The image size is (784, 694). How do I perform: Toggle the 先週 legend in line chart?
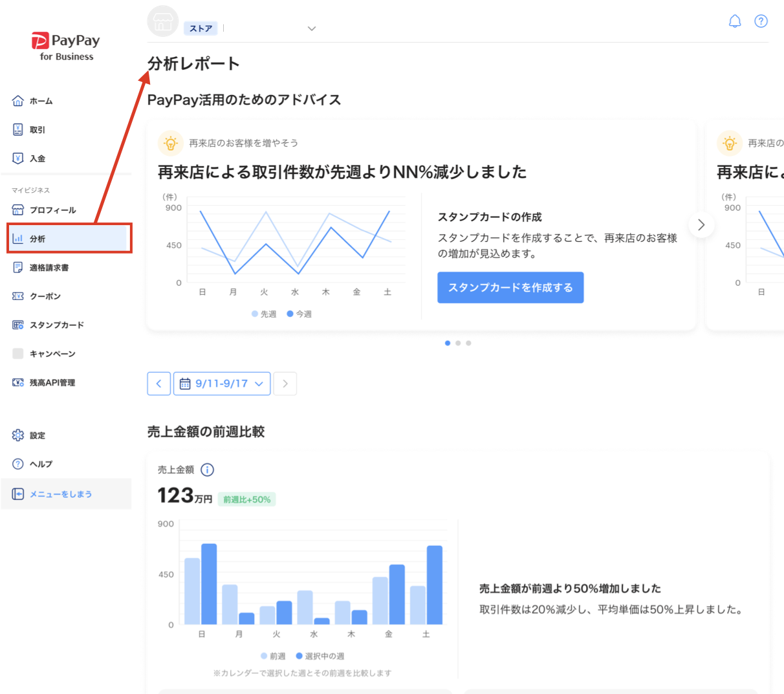pos(264,314)
